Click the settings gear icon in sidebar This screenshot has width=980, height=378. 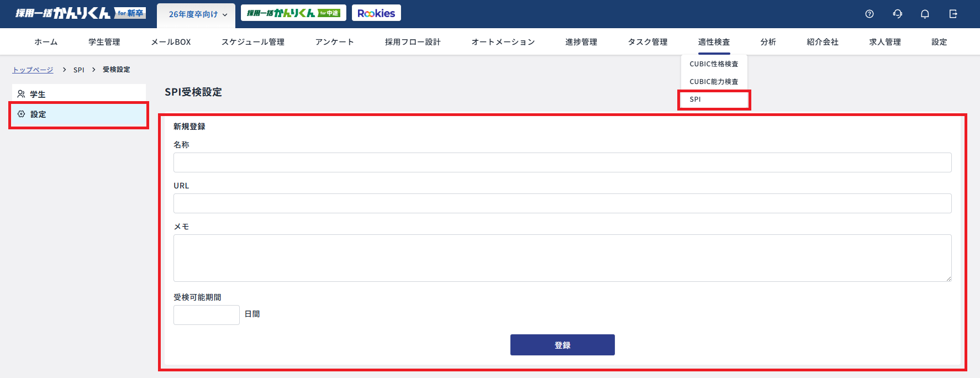pyautogui.click(x=21, y=114)
